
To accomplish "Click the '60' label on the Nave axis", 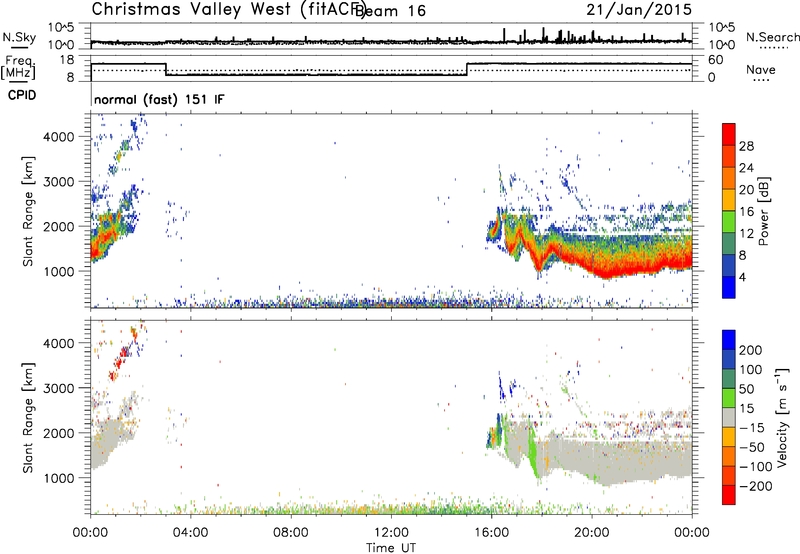I will (716, 60).
